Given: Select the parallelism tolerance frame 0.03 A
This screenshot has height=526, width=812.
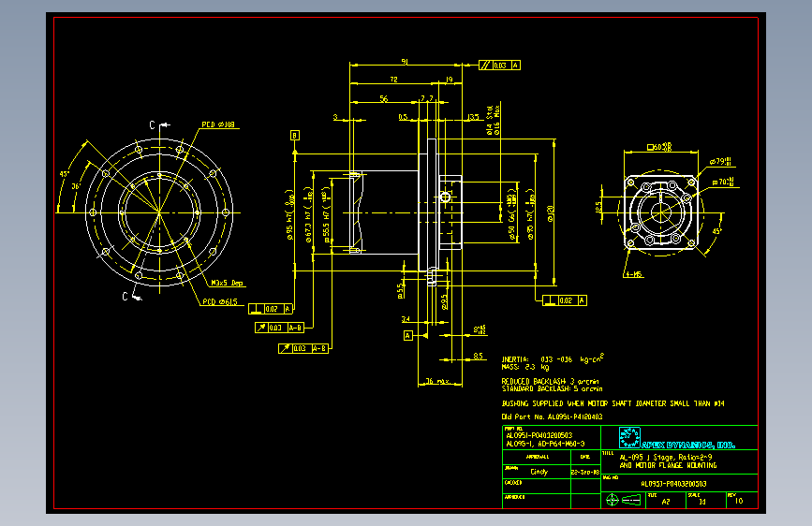Looking at the screenshot, I should point(499,66).
